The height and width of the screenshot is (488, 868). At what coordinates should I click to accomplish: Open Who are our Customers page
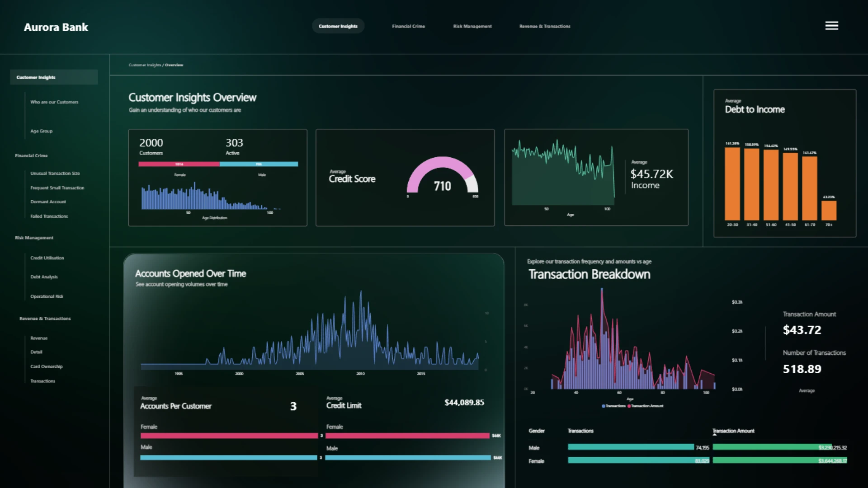pyautogui.click(x=54, y=102)
